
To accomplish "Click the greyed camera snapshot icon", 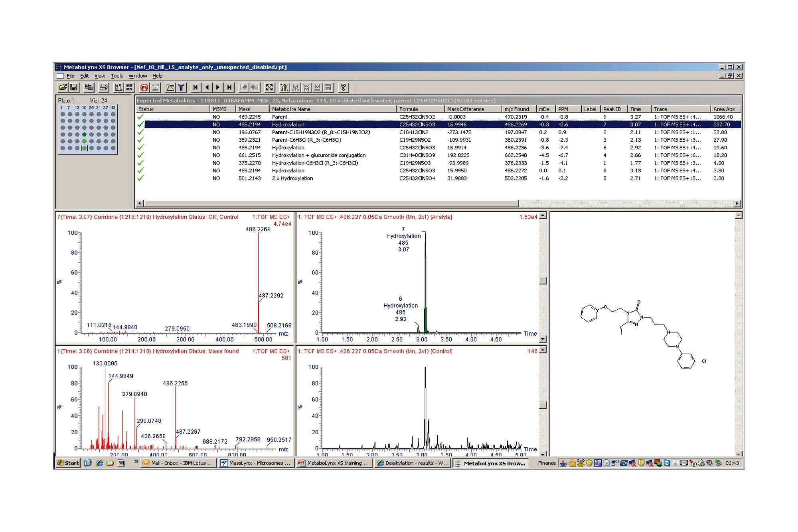I will (x=155, y=87).
